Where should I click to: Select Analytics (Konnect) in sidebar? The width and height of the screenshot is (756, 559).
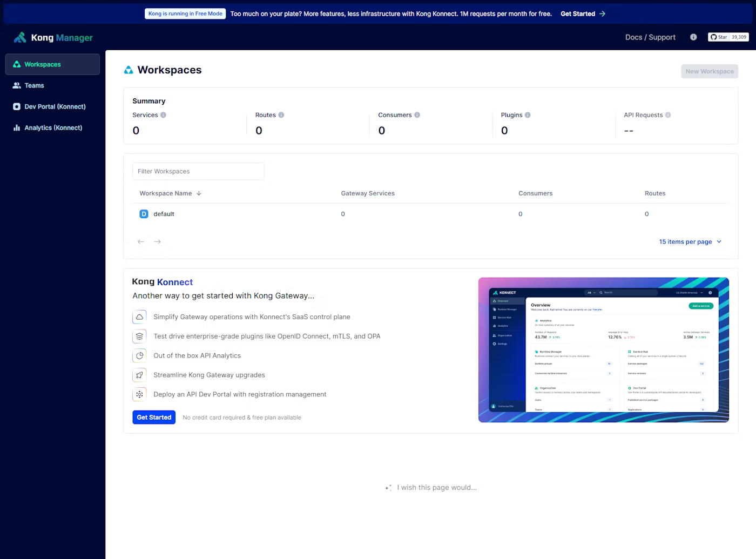[53, 127]
